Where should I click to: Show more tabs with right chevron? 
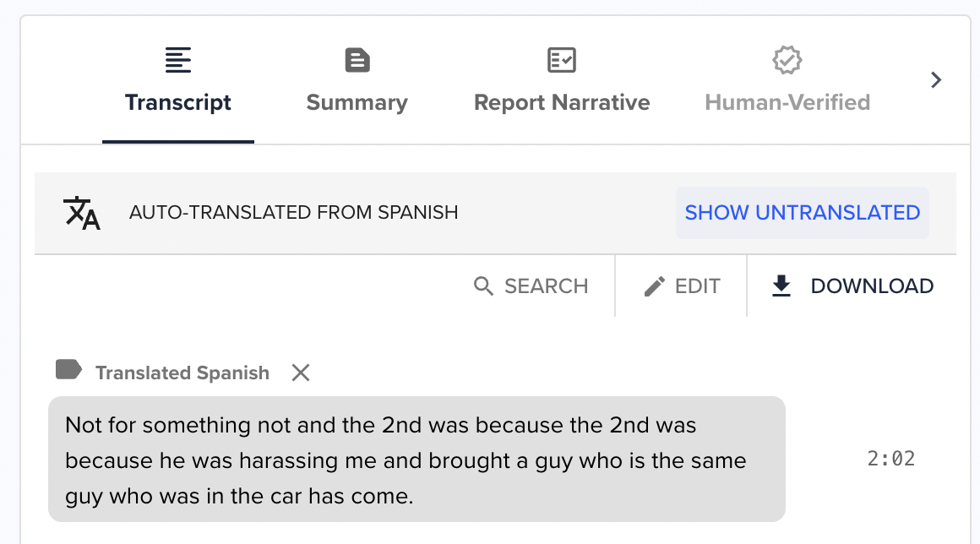935,80
